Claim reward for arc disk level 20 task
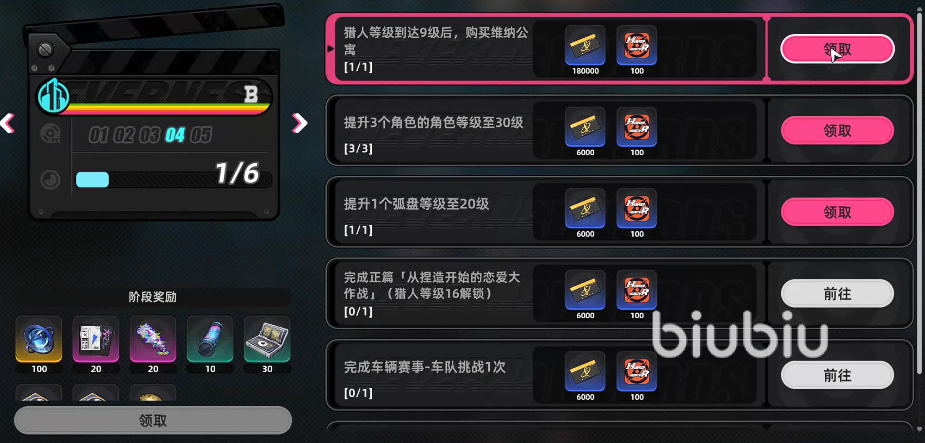The image size is (925, 443). click(837, 212)
